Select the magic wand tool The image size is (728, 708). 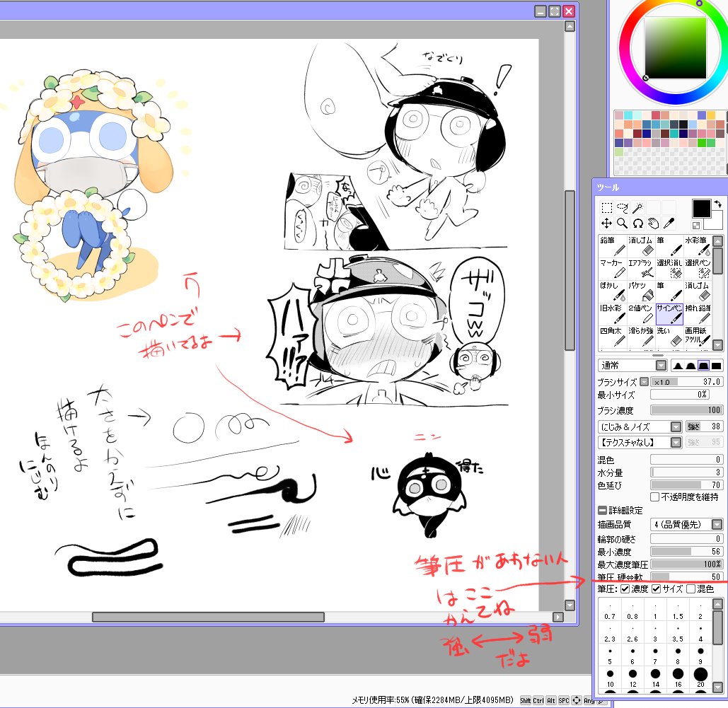[x=638, y=207]
